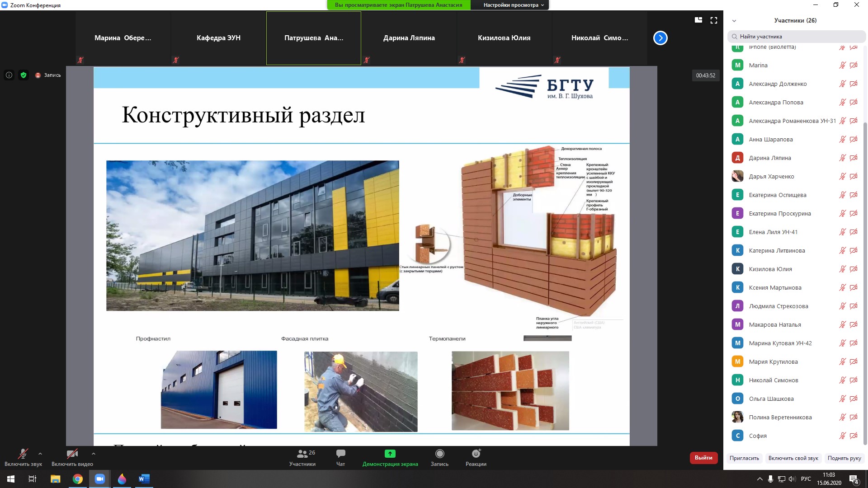Select Марина Обере... video tile
The image size is (868, 488).
click(x=123, y=38)
